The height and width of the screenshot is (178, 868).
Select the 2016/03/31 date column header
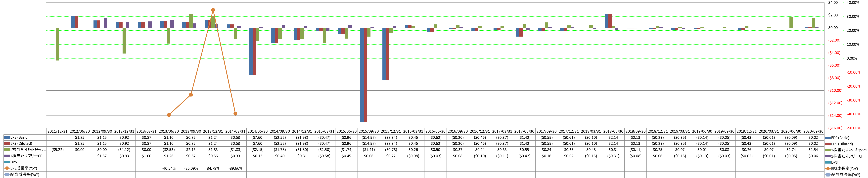(x=413, y=131)
